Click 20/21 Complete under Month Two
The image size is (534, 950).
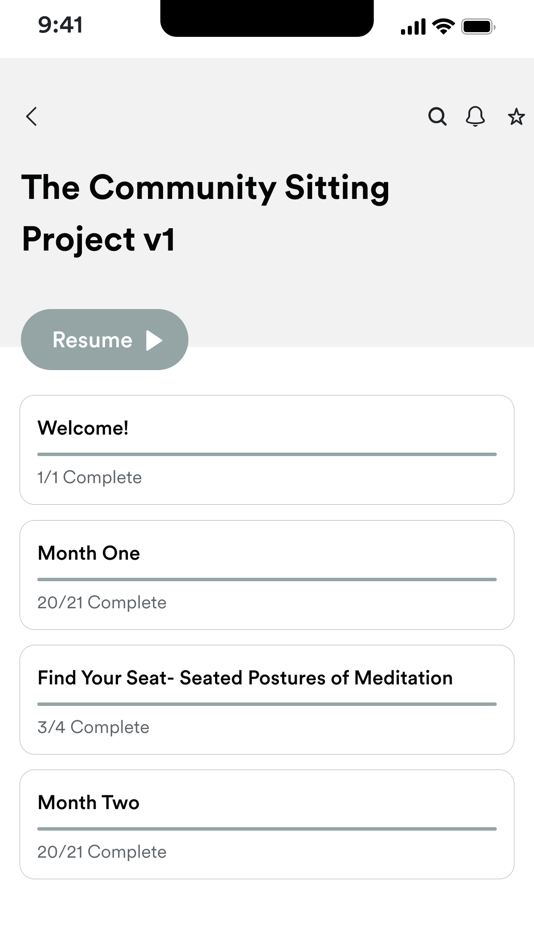pos(102,852)
